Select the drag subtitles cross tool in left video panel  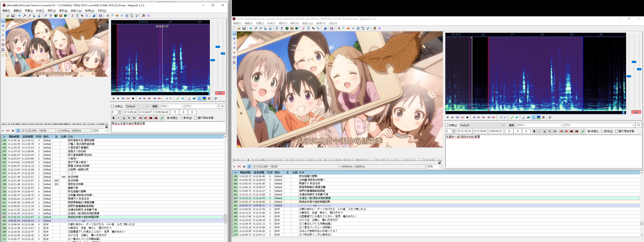(x=3, y=26)
